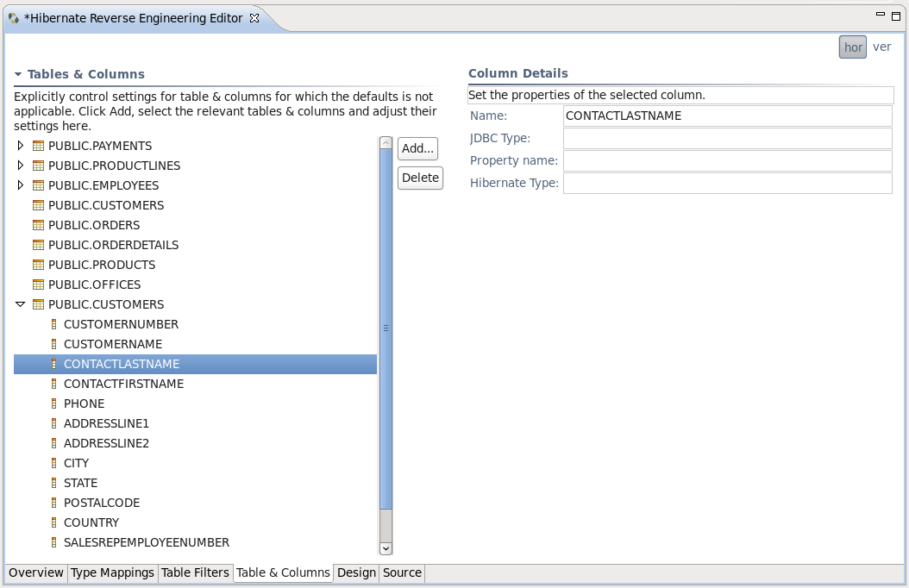The width and height of the screenshot is (909, 588).
Task: Click the PUBLIC.ORDERS table icon
Action: 38,225
